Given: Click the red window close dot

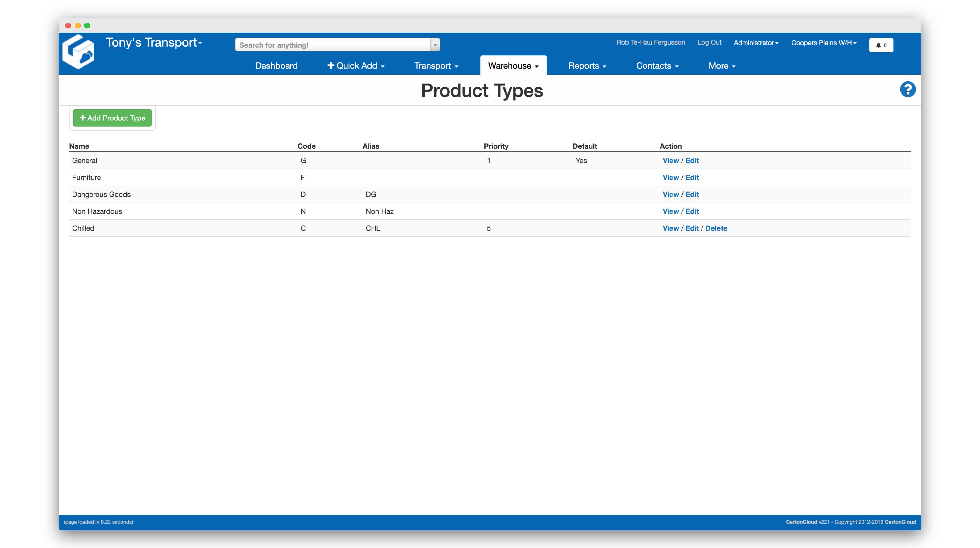Looking at the screenshot, I should click(x=69, y=25).
